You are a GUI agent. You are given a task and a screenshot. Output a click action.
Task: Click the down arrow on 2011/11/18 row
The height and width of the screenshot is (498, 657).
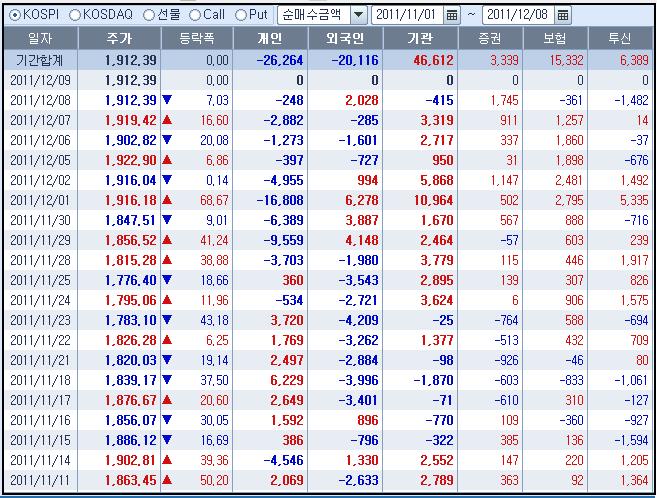(x=167, y=379)
